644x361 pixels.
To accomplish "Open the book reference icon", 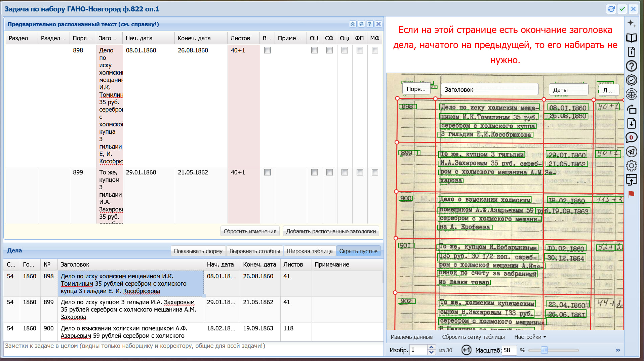I will 632,38.
